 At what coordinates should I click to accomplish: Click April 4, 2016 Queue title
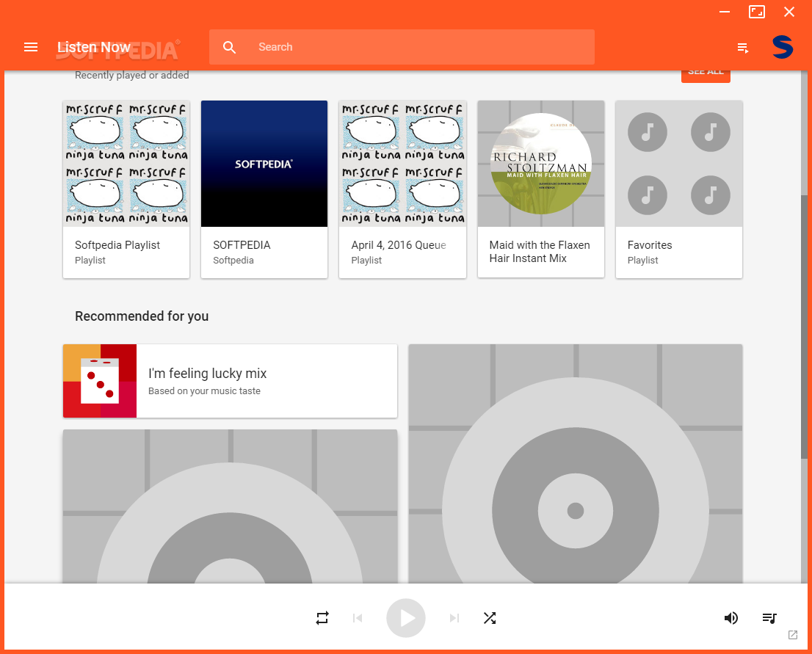(398, 245)
